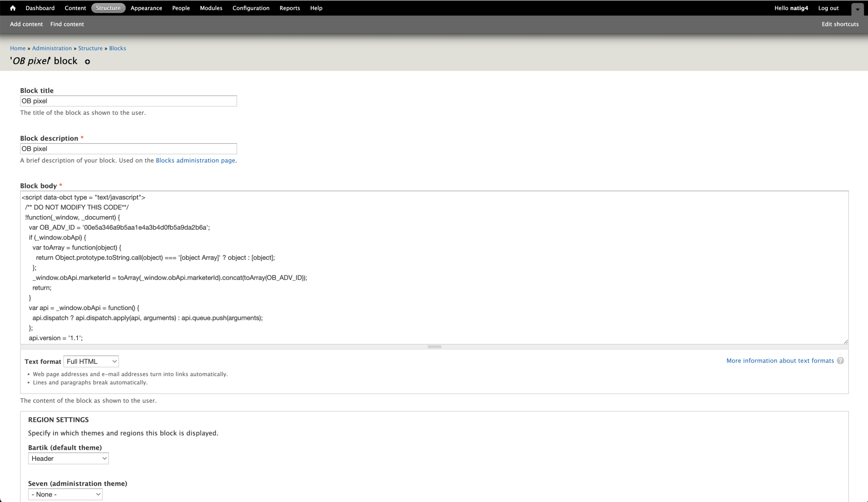Open the Reports menu
The width and height of the screenshot is (868, 502).
tap(289, 8)
